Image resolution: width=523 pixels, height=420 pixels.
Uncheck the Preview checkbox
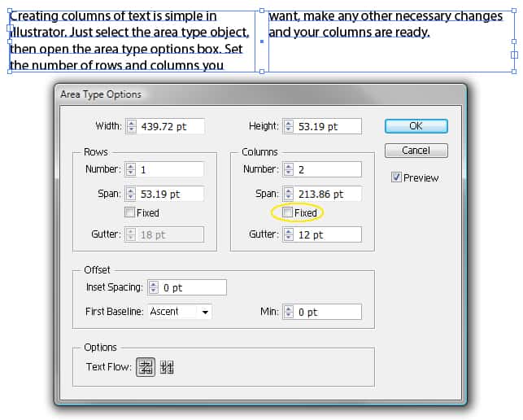[396, 177]
